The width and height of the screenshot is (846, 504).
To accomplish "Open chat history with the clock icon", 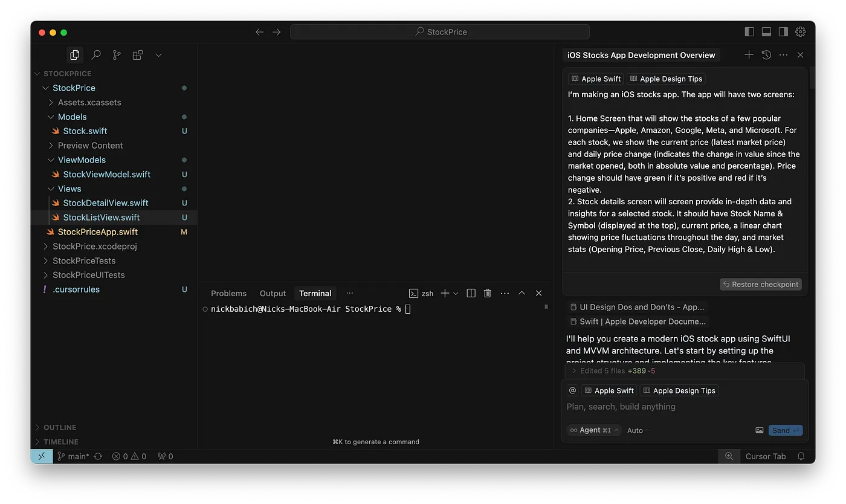I will point(766,54).
